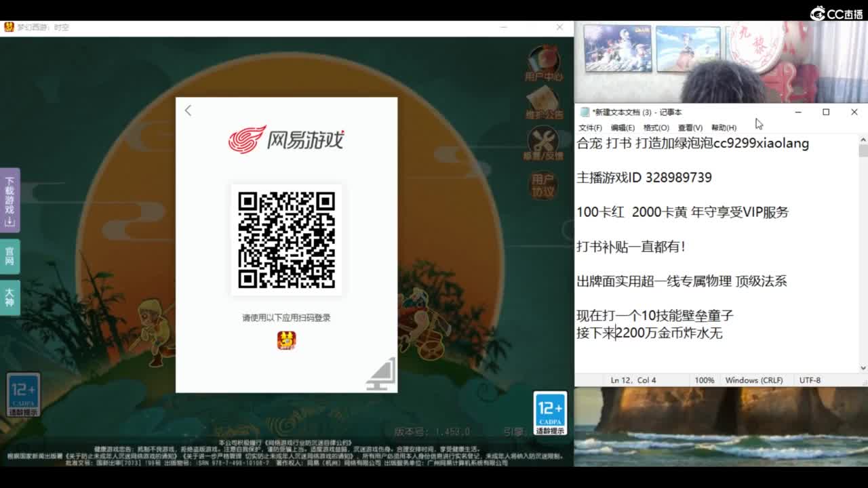This screenshot has height=488, width=868.
Task: Click the line '现在打一个10技能壁垒童子'
Action: [655, 316]
